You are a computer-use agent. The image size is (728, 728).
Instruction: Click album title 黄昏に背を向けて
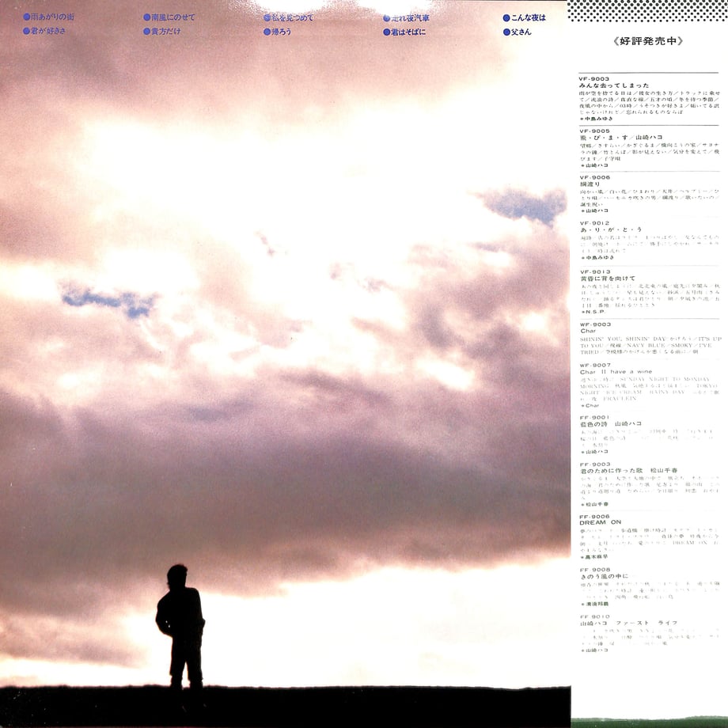(x=608, y=278)
